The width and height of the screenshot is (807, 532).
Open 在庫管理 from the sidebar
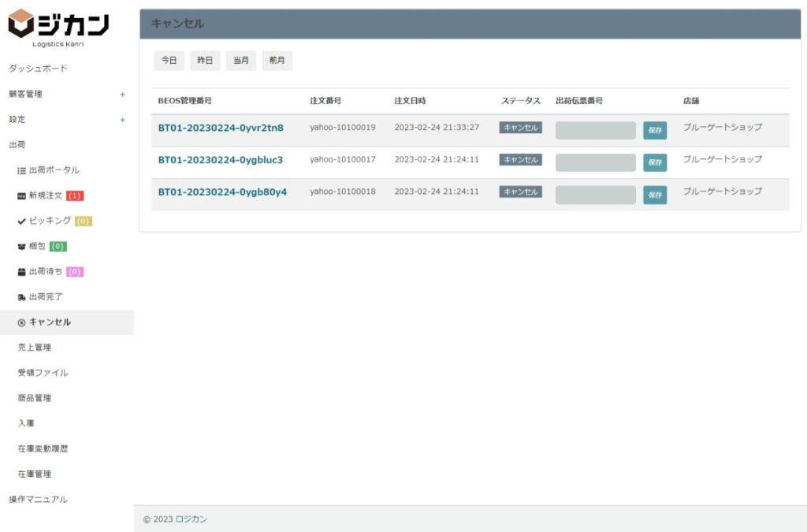tap(35, 474)
